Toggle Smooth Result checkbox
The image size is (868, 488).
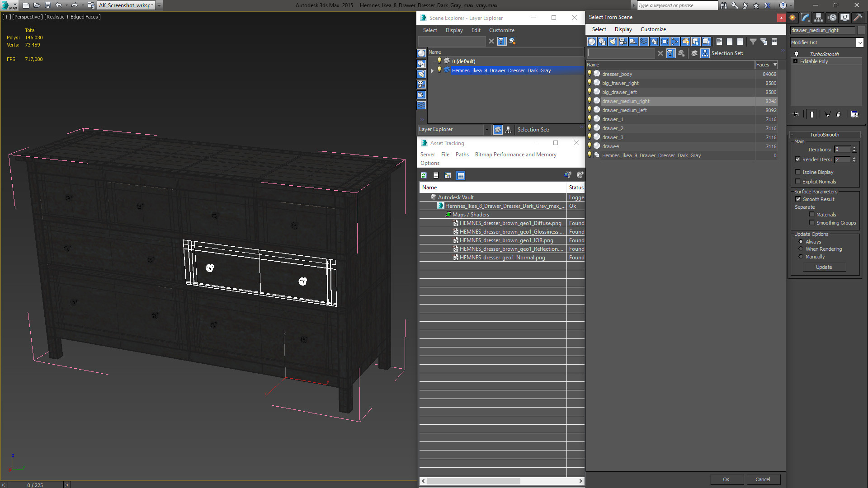798,199
